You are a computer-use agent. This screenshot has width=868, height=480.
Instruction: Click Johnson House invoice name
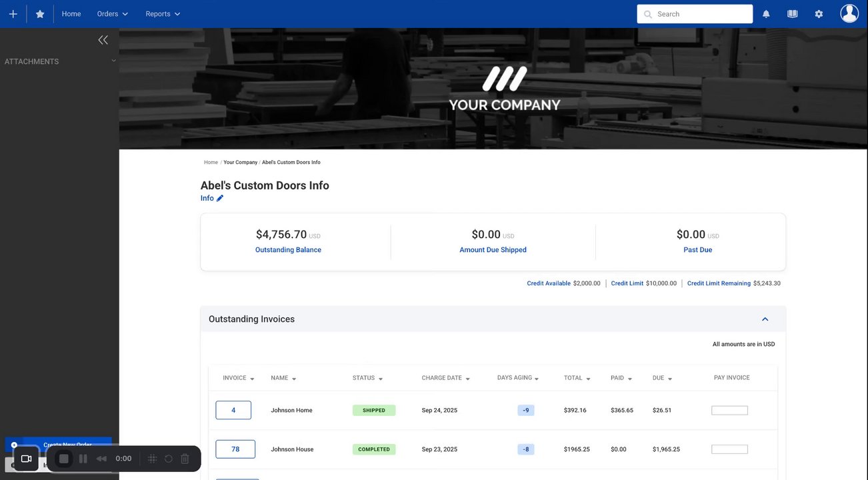292,449
